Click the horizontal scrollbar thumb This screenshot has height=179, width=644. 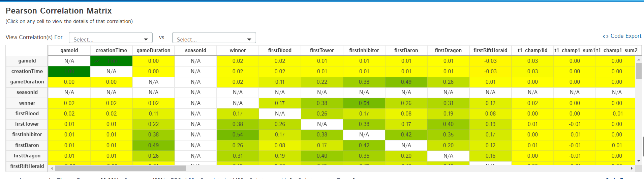click(x=120, y=168)
